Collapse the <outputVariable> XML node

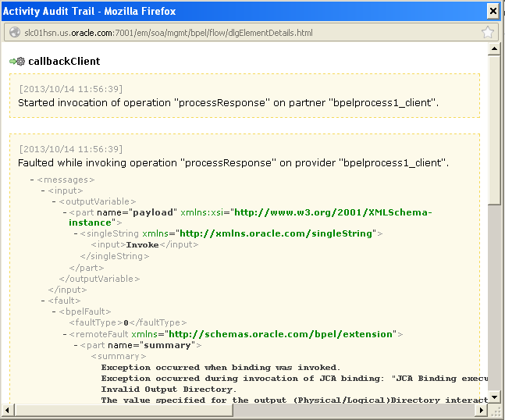[x=54, y=201]
